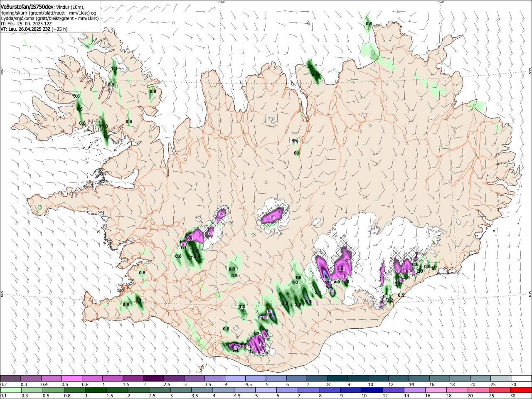Pick the 0.8–1 green rain legend swatch
The image size is (532, 399).
click(x=74, y=390)
